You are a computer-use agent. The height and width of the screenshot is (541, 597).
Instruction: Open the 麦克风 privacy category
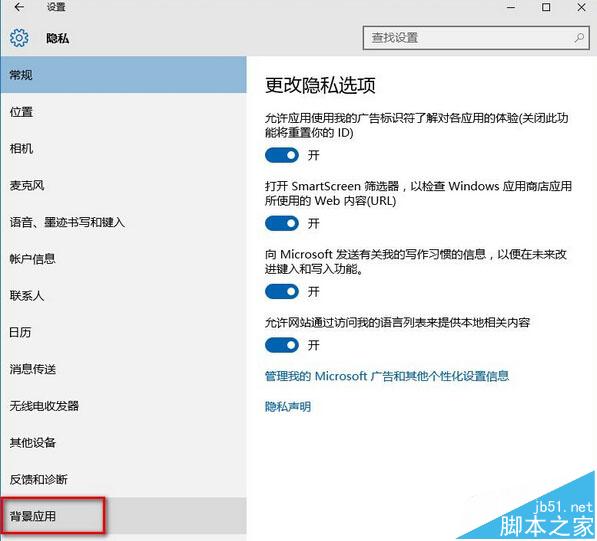123,185
